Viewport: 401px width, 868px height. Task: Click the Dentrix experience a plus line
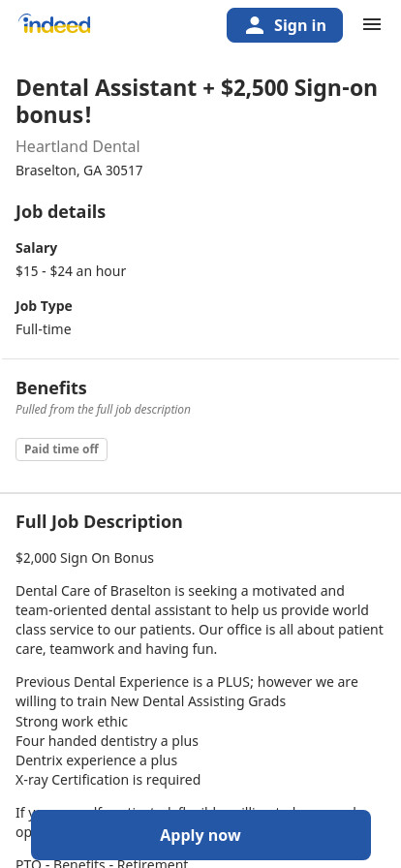(x=96, y=760)
